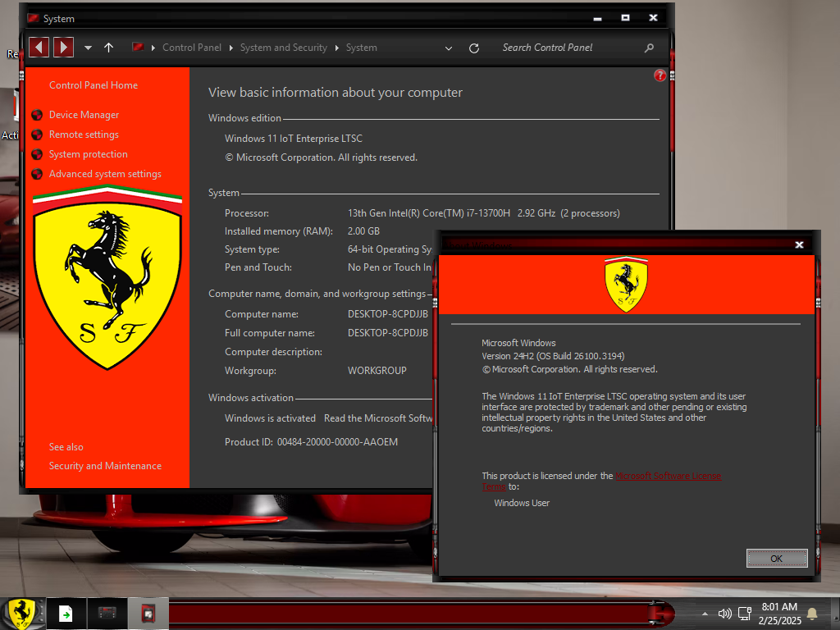
Task: Expand the arrow before Control Panel breadcrumb
Action: coord(153,48)
